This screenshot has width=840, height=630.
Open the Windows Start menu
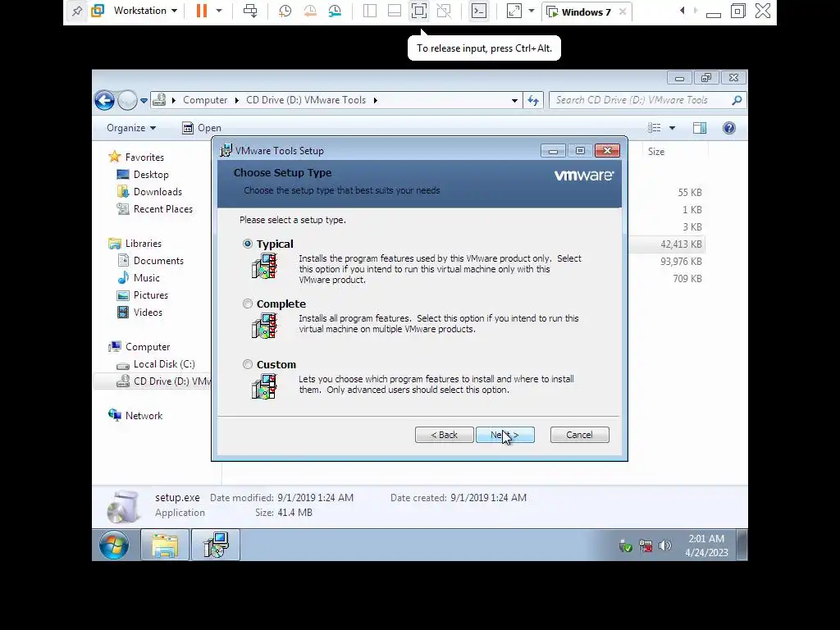[114, 546]
